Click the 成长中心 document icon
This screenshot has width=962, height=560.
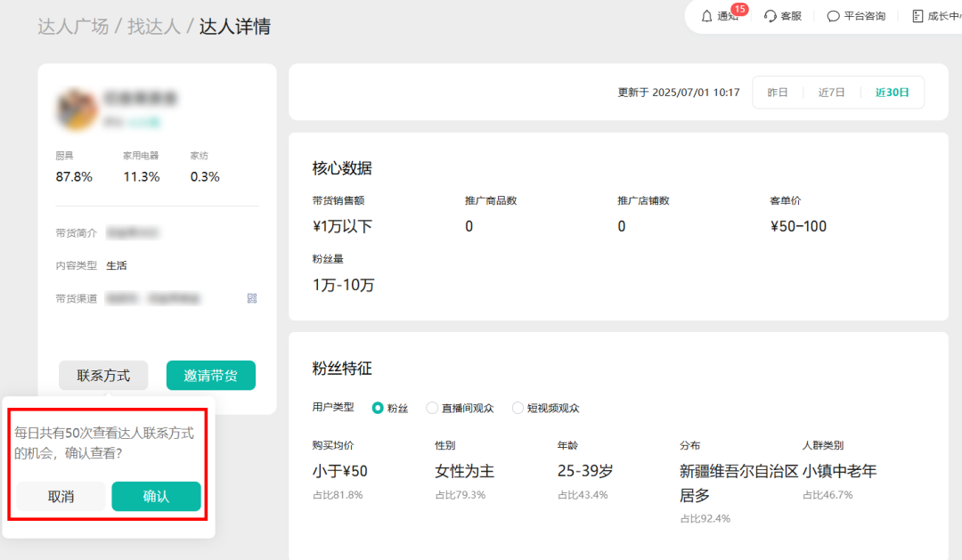pyautogui.click(x=917, y=16)
